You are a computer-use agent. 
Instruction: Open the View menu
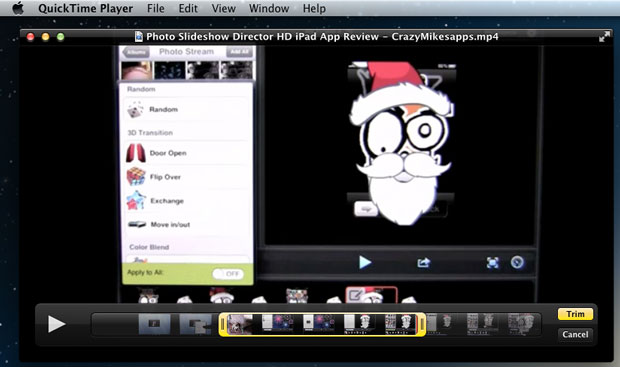pos(223,8)
